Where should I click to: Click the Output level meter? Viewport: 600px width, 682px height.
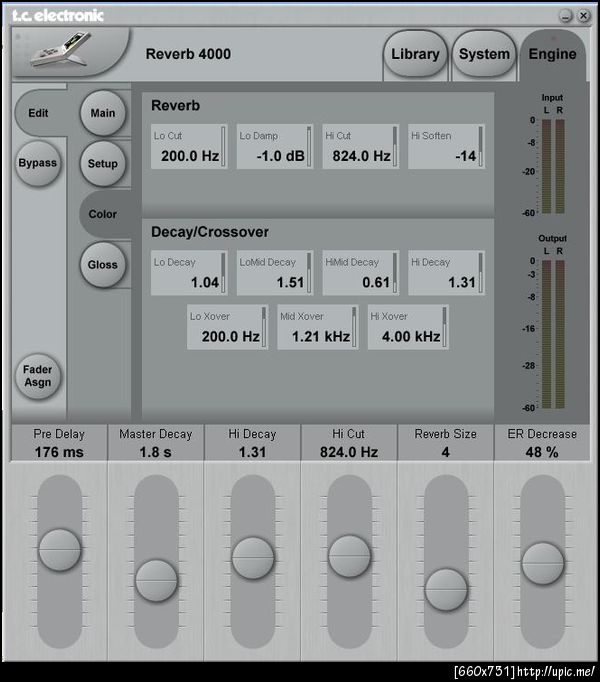tap(553, 334)
